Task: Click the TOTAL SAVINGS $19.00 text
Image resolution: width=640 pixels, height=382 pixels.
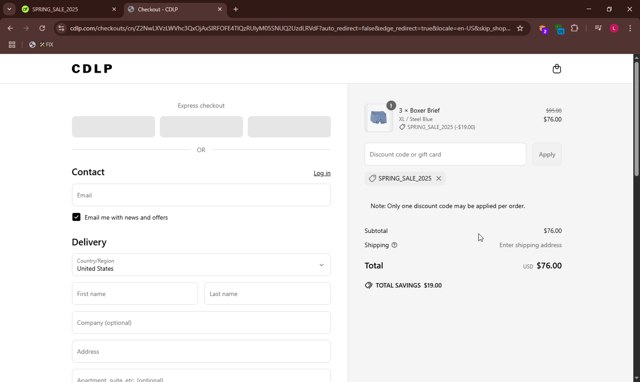Action: click(408, 285)
